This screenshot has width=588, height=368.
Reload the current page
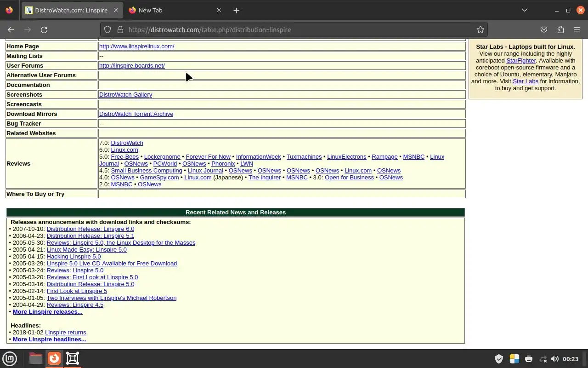tap(44, 29)
